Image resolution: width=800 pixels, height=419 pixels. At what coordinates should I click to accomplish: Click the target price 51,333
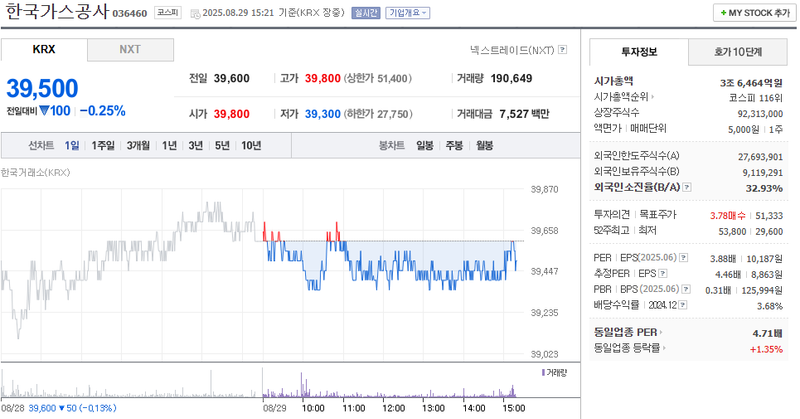pyautogui.click(x=769, y=216)
